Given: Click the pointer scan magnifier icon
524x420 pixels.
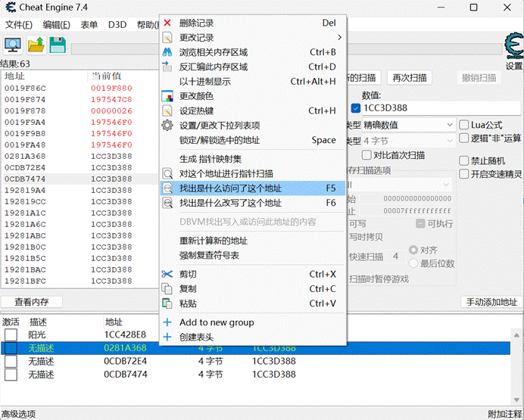Looking at the screenshot, I should pyautogui.click(x=167, y=173).
